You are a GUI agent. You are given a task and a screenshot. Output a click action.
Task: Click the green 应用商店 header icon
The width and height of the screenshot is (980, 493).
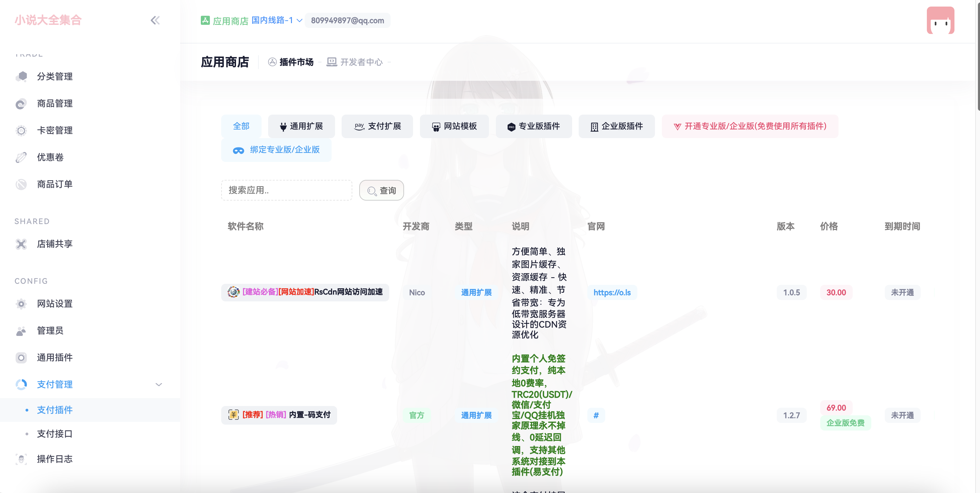point(205,20)
